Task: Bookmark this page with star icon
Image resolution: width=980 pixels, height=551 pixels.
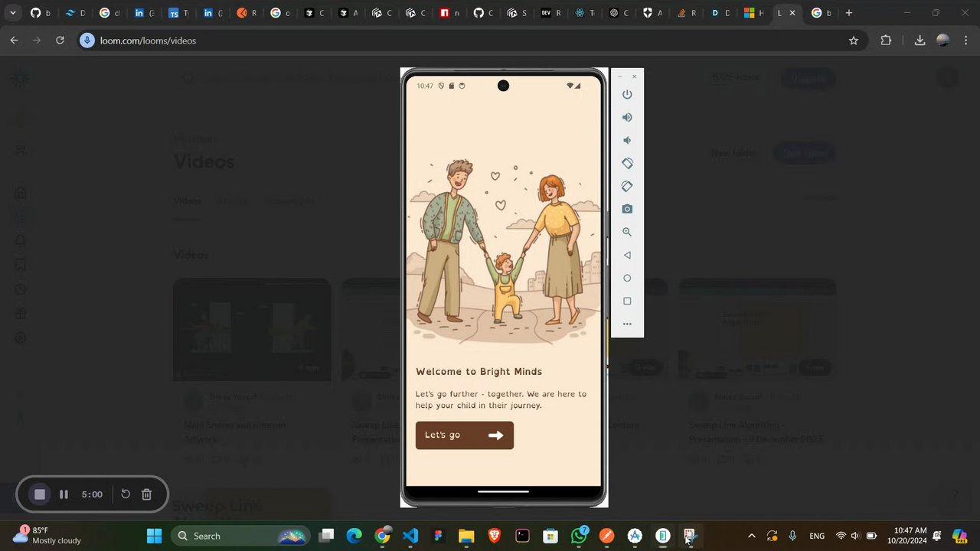Action: coord(854,41)
